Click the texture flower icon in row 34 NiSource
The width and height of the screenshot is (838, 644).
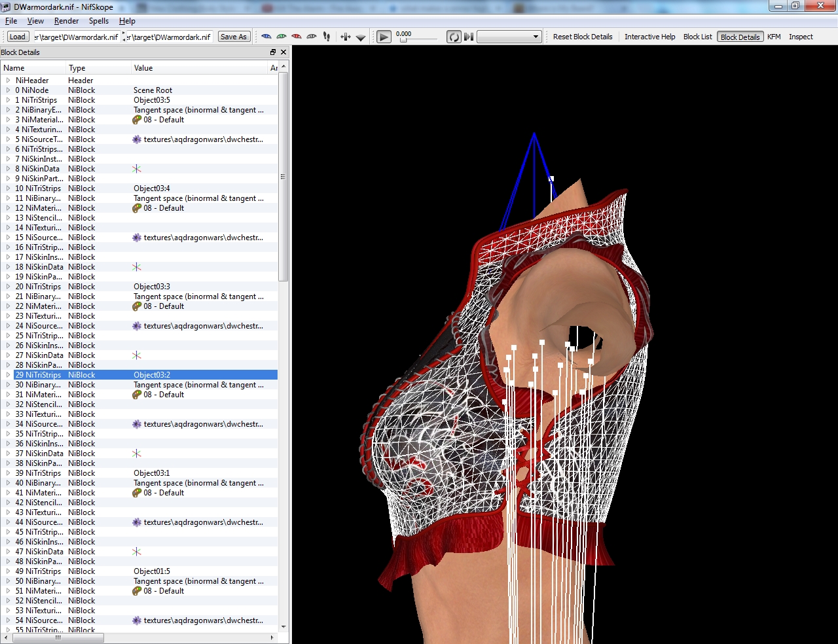coord(137,424)
